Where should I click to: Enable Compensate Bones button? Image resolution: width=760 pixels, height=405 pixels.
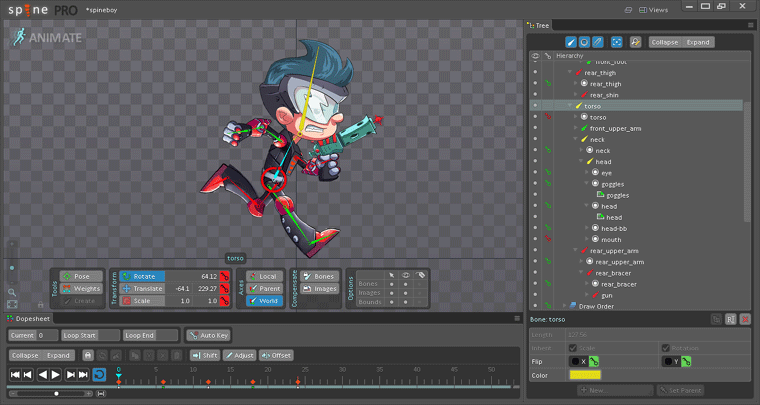point(319,277)
